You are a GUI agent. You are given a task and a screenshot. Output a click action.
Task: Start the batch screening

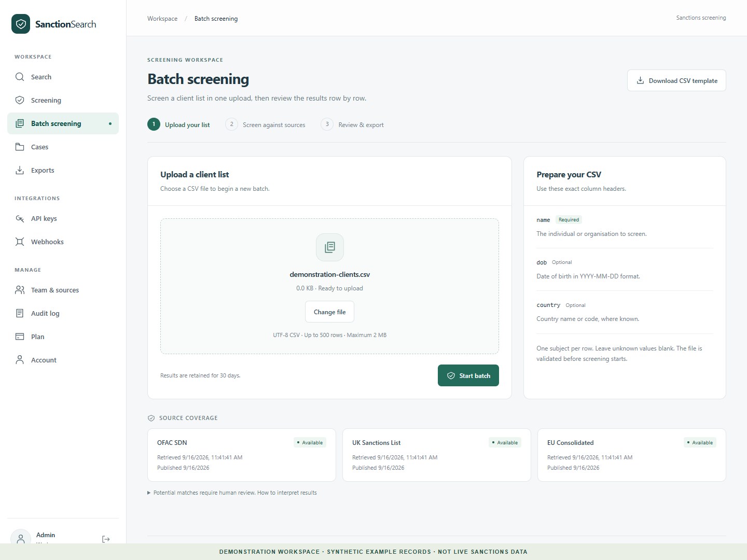coord(468,375)
